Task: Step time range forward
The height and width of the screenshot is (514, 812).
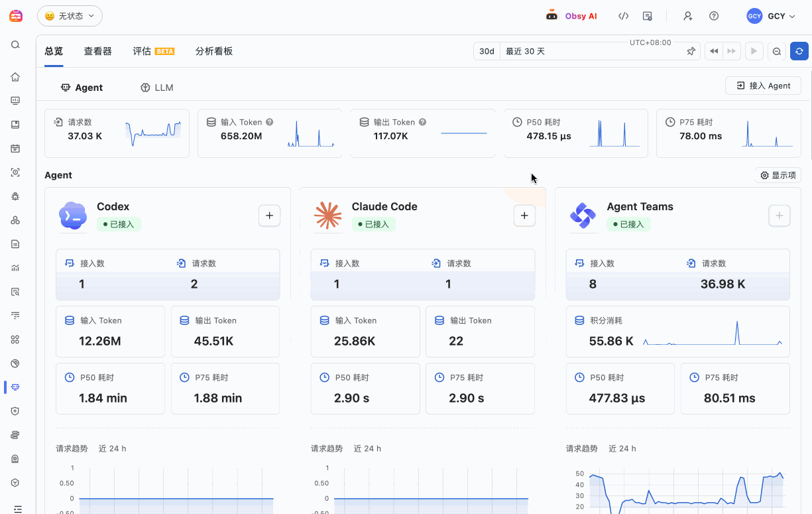Action: click(x=731, y=51)
